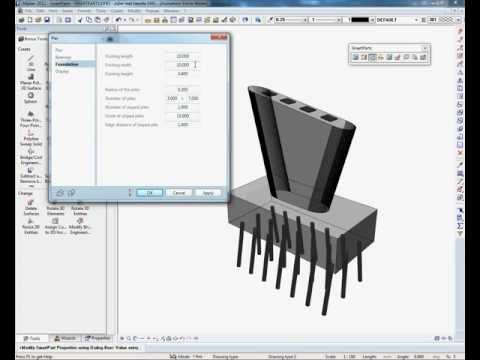This screenshot has width=480, height=360.
Task: Click the second Number of piles value field
Action: click(x=193, y=98)
